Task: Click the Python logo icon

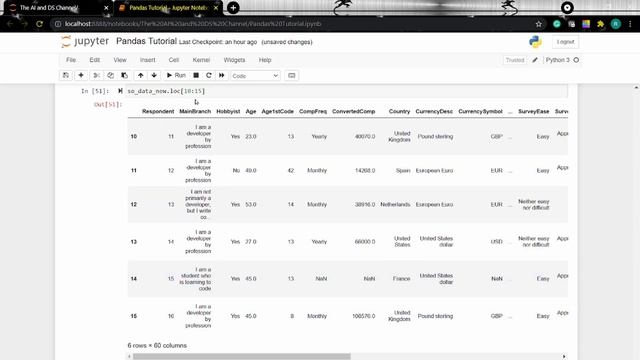Action: click(535, 42)
